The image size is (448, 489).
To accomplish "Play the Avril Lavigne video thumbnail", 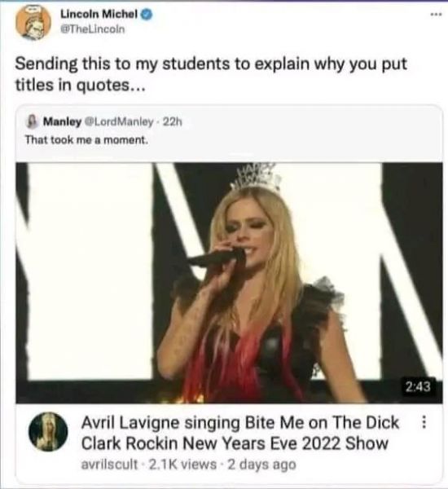I will [x=229, y=283].
